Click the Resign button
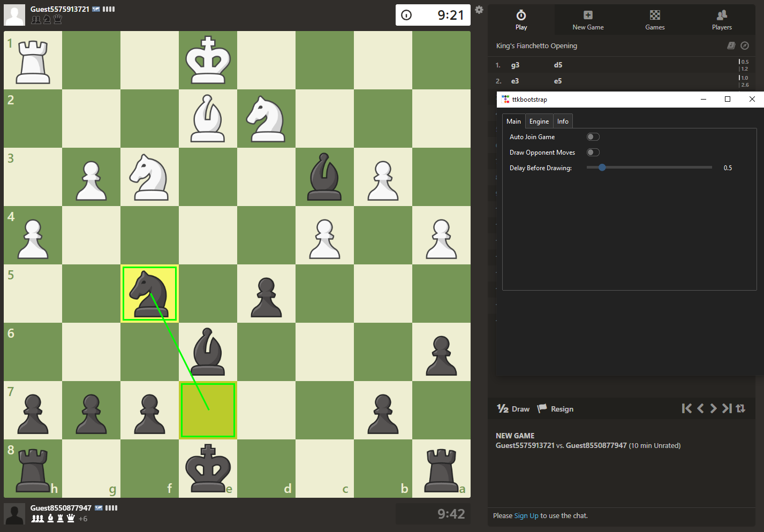This screenshot has height=532, width=764. (555, 409)
